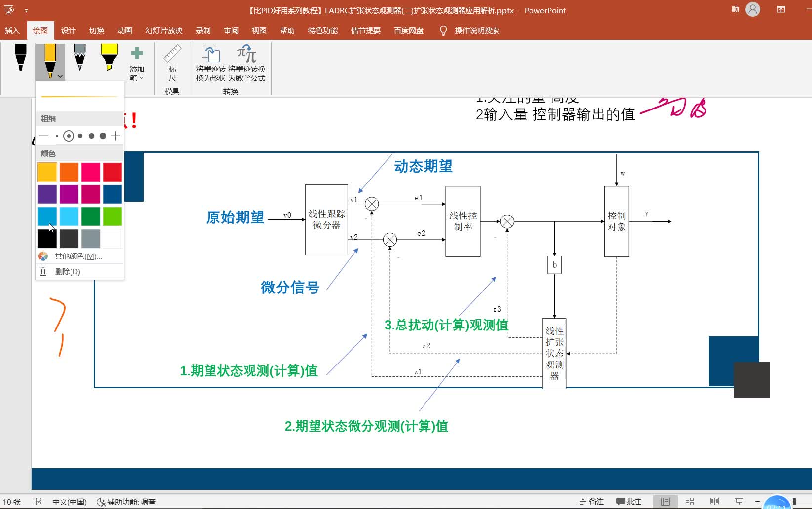Switch to Normal view

665,502
